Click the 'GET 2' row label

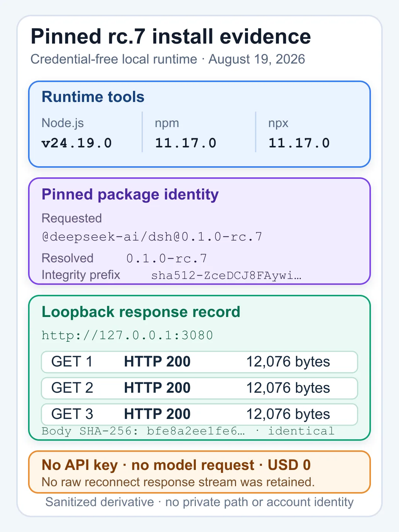tap(72, 388)
